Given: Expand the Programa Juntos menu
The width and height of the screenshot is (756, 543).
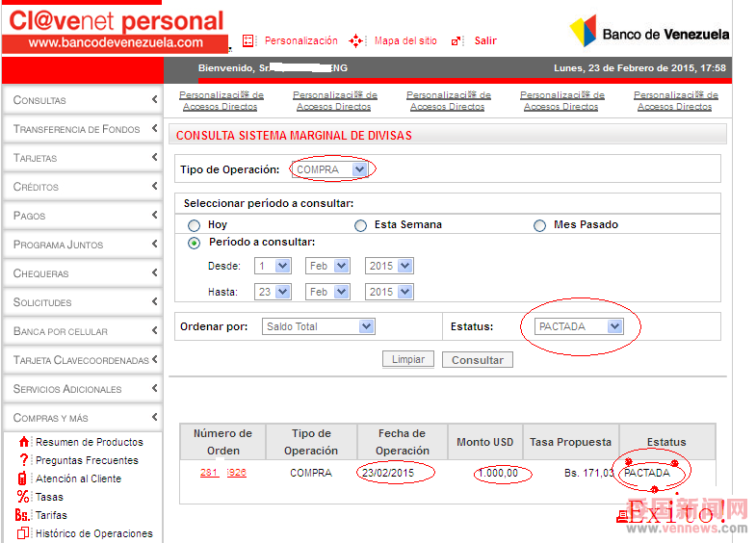Looking at the screenshot, I should 83,245.
